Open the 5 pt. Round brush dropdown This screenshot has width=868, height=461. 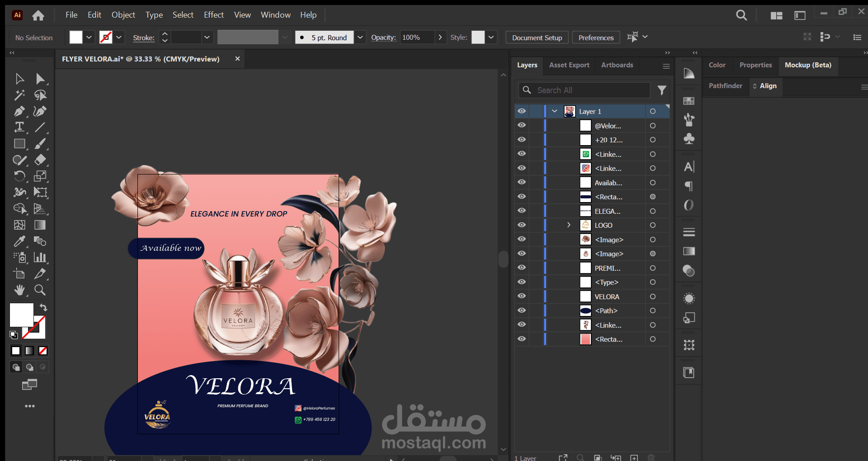(360, 38)
